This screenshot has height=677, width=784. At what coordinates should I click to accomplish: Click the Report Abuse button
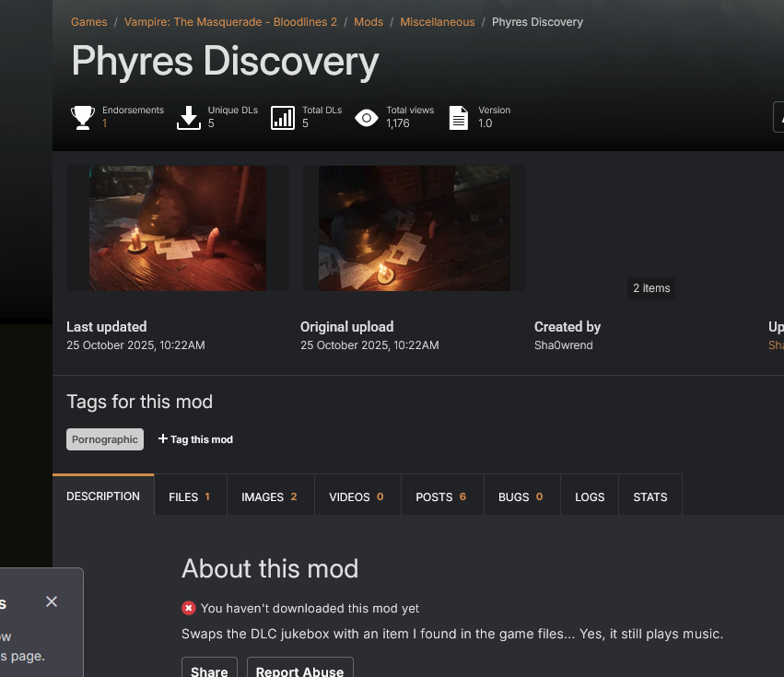[x=300, y=669]
